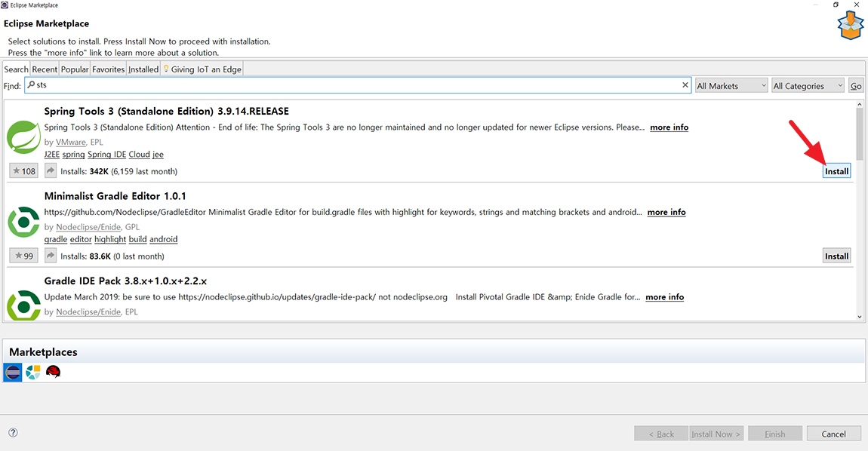Click the jee tag
Viewport: 868px width, 451px height.
click(158, 155)
